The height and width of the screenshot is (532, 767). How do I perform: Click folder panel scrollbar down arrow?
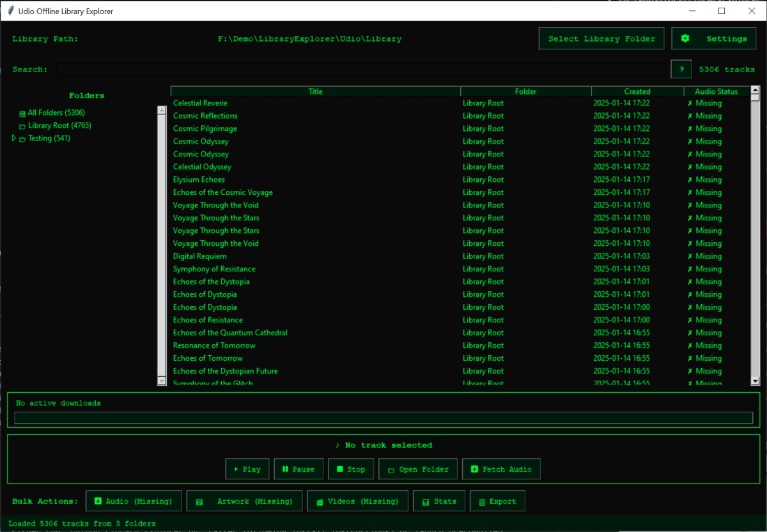(x=162, y=381)
